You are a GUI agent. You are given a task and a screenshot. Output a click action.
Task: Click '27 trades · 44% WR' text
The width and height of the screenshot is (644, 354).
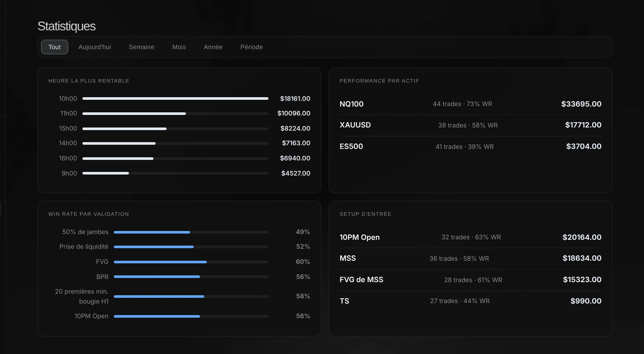coord(460,301)
